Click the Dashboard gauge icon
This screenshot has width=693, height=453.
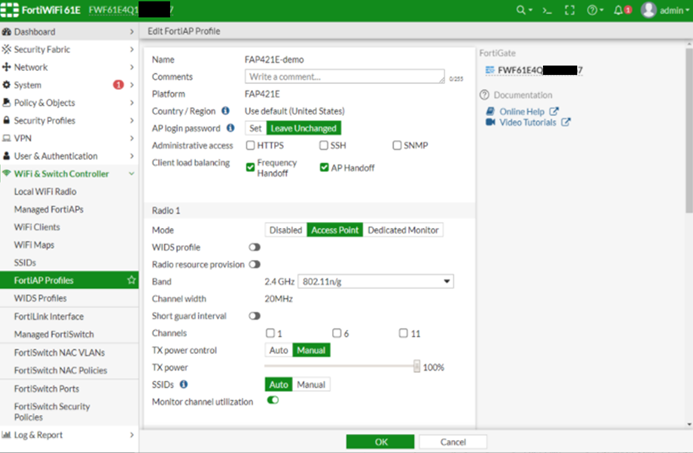[x=7, y=32]
